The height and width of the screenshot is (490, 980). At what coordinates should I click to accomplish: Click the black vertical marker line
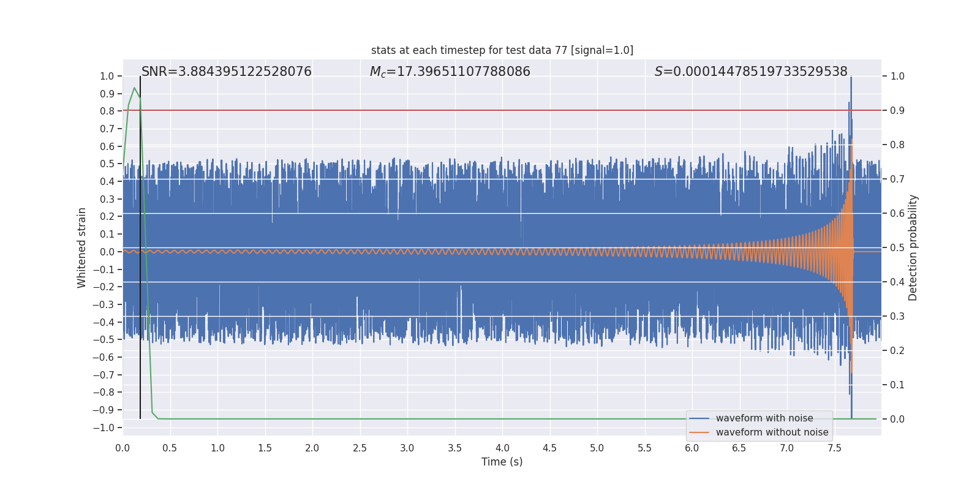click(x=140, y=245)
